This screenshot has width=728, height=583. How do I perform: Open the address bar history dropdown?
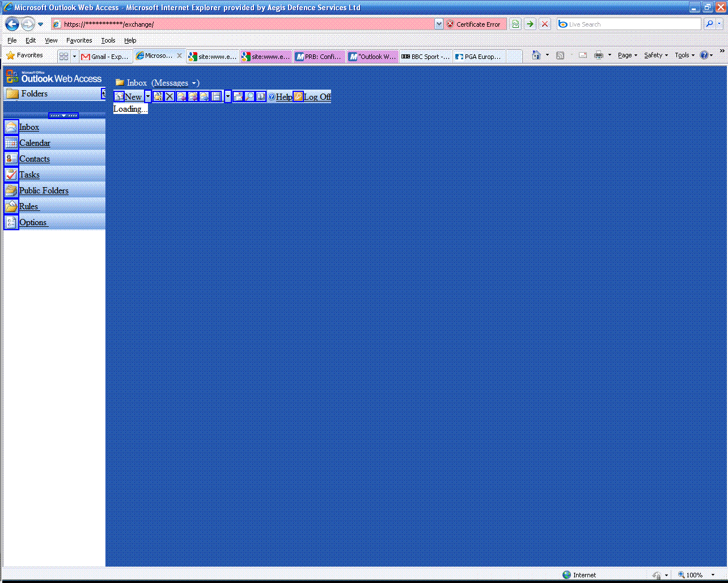(x=439, y=24)
